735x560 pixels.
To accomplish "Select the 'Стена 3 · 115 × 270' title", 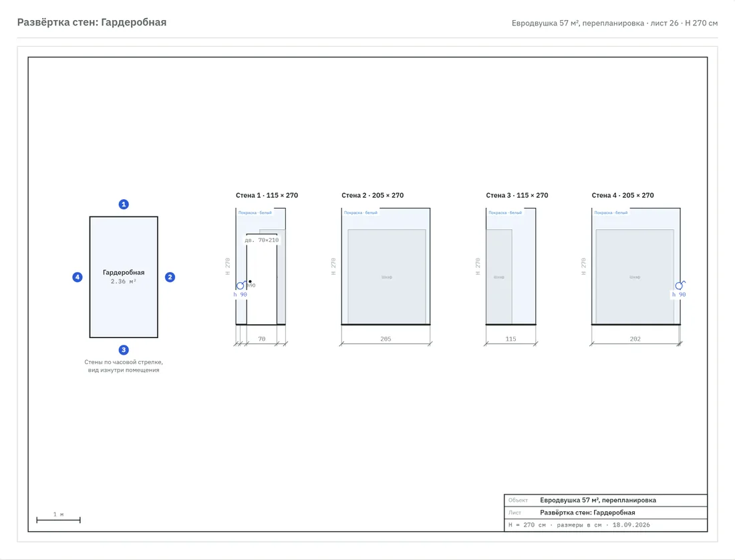I will coord(517,195).
